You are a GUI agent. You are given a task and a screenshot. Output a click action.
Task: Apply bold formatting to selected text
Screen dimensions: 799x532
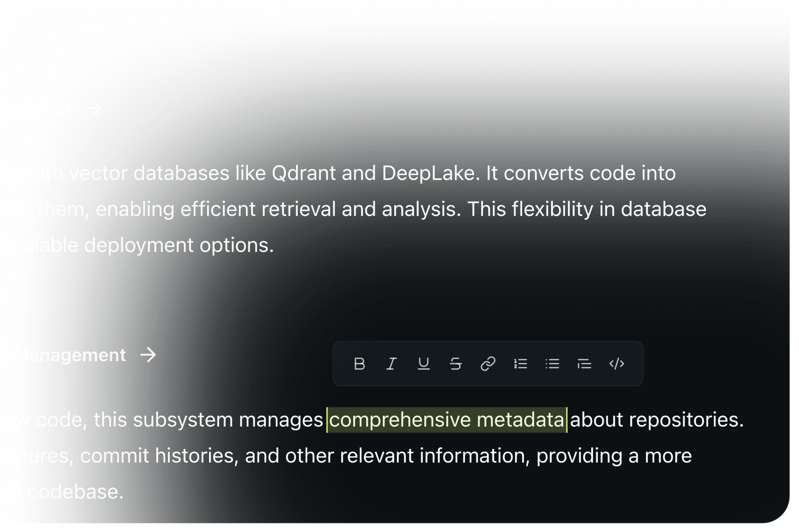[359, 364]
